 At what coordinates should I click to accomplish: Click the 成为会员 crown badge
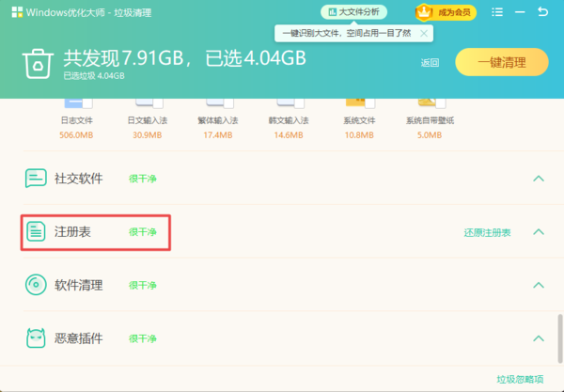[x=437, y=12]
